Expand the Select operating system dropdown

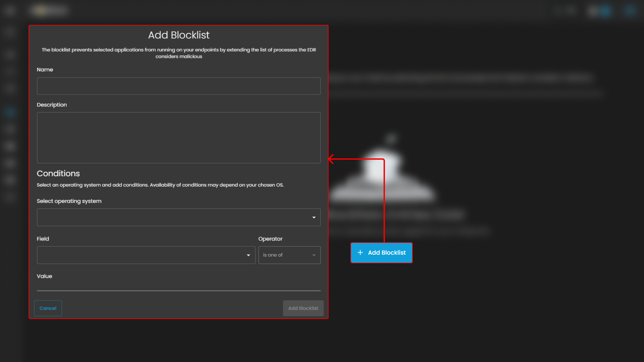coord(179,217)
